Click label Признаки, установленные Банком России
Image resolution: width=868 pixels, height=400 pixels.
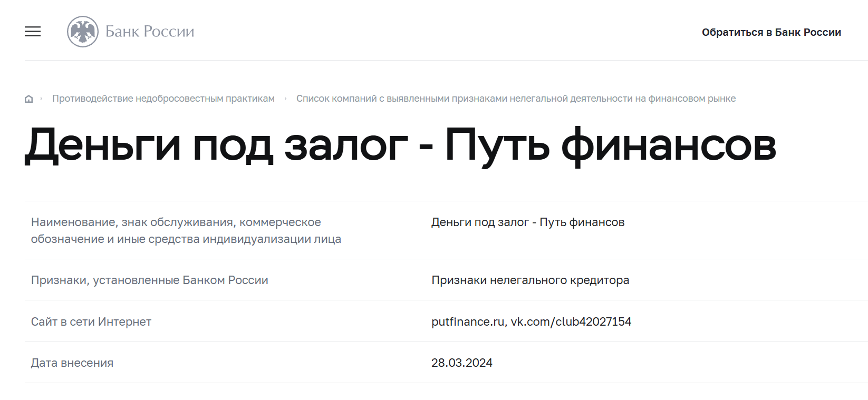(x=150, y=280)
